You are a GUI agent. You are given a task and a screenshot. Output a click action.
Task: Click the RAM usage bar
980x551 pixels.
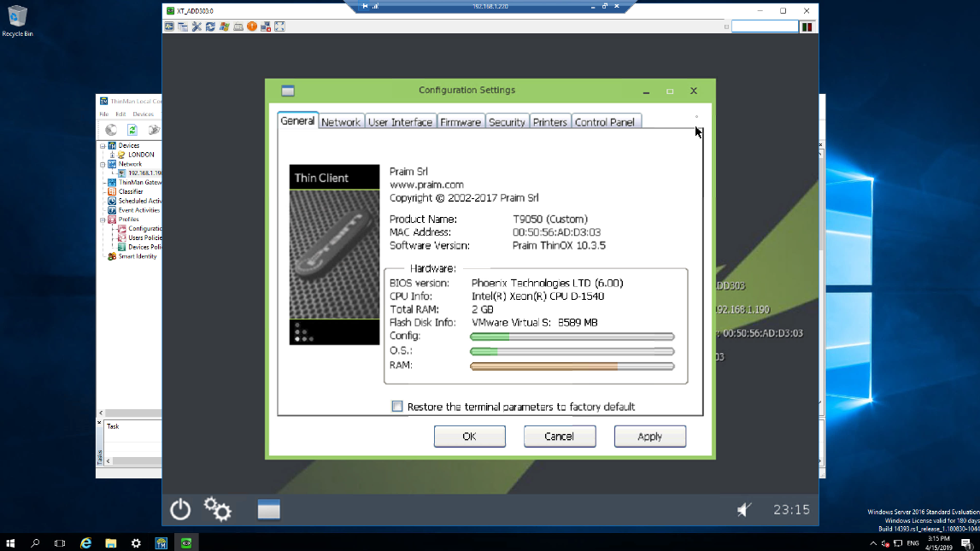click(572, 366)
